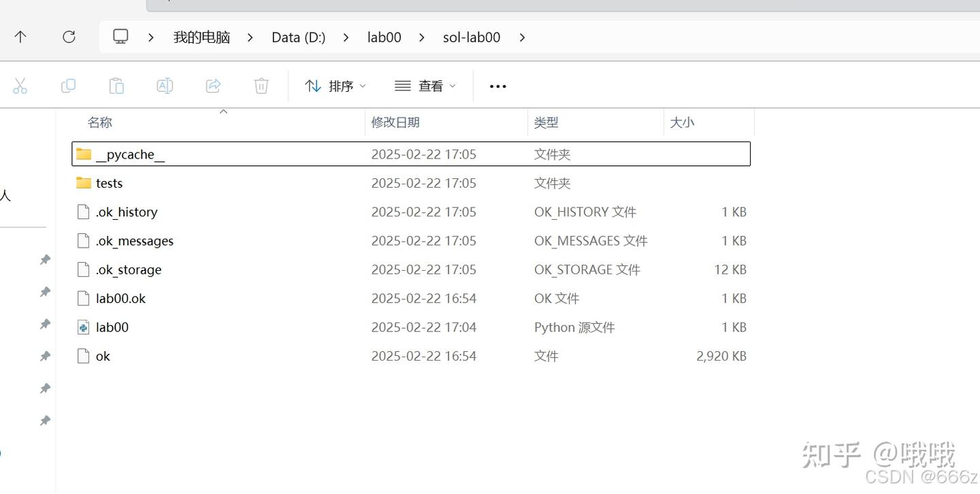Expand the chevron after sol-lab00 breadcrumb
Screen dimensions: 980x494
[522, 37]
